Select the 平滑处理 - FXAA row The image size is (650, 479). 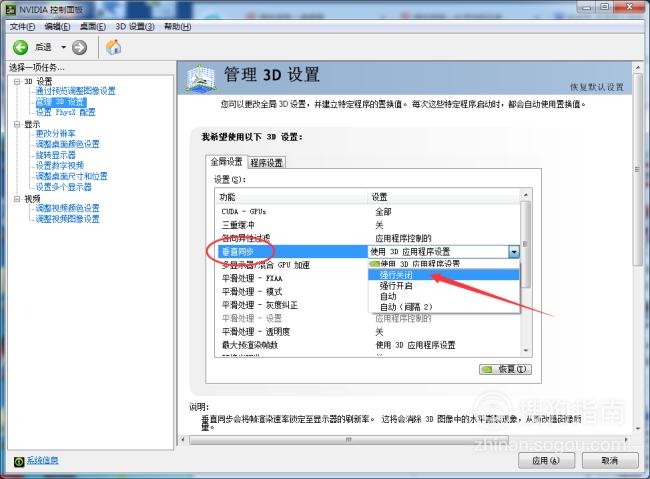coord(293,278)
